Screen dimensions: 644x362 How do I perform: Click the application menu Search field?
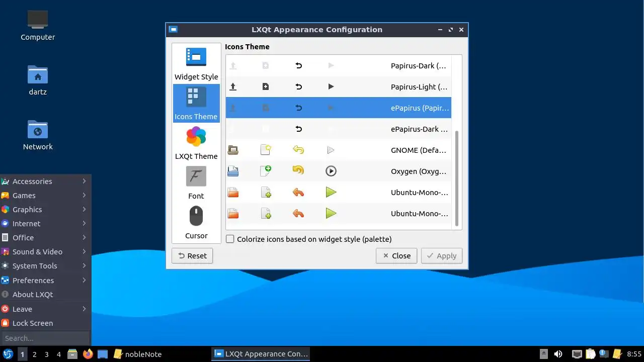click(x=45, y=338)
